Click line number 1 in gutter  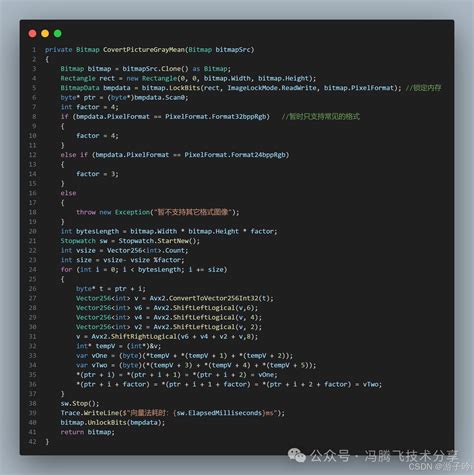(34, 50)
